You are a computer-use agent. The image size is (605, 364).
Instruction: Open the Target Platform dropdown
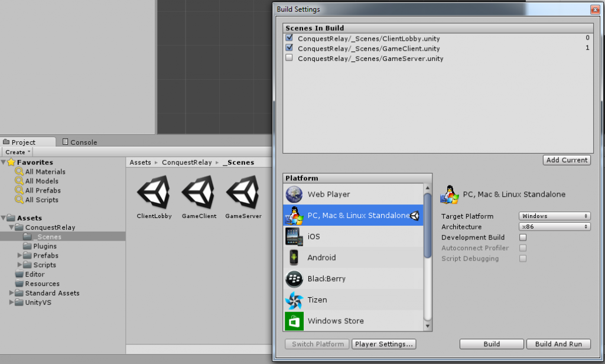(554, 216)
